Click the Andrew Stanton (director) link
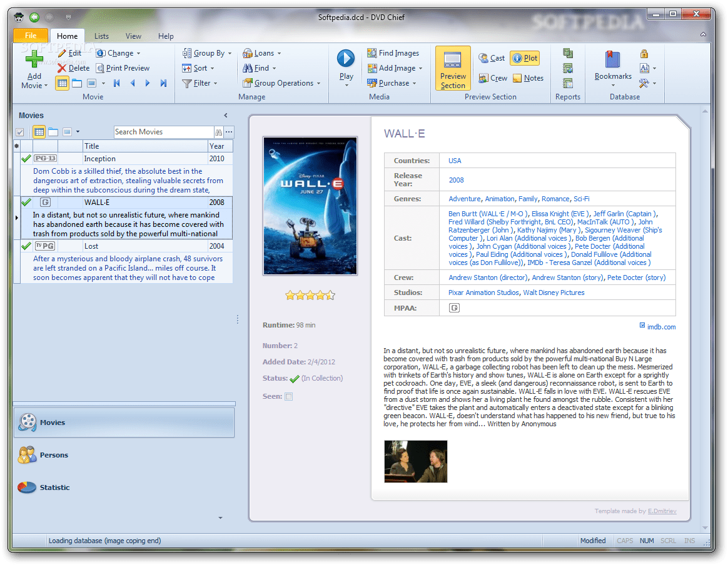The image size is (728, 565). (488, 277)
